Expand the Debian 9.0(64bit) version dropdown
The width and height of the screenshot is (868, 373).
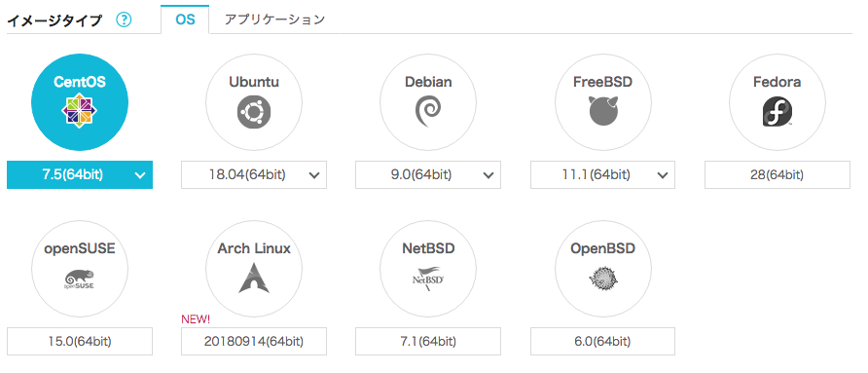[x=428, y=175]
